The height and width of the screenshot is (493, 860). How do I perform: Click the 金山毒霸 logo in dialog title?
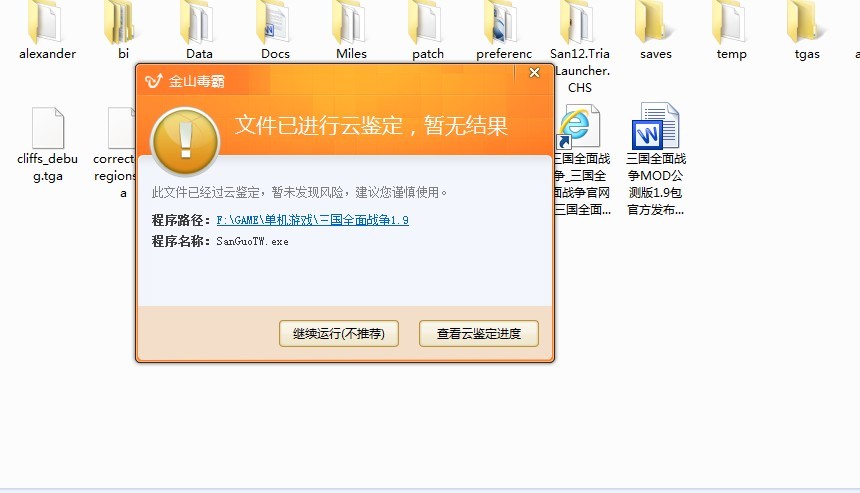point(154,81)
